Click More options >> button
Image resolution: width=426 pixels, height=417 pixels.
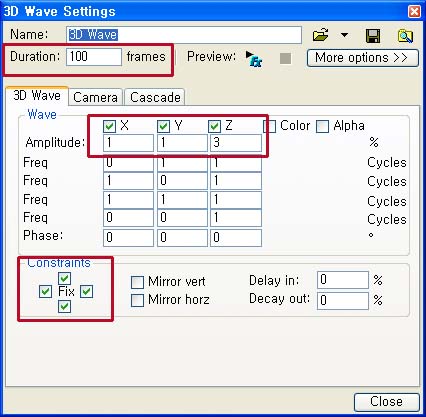pos(362,58)
